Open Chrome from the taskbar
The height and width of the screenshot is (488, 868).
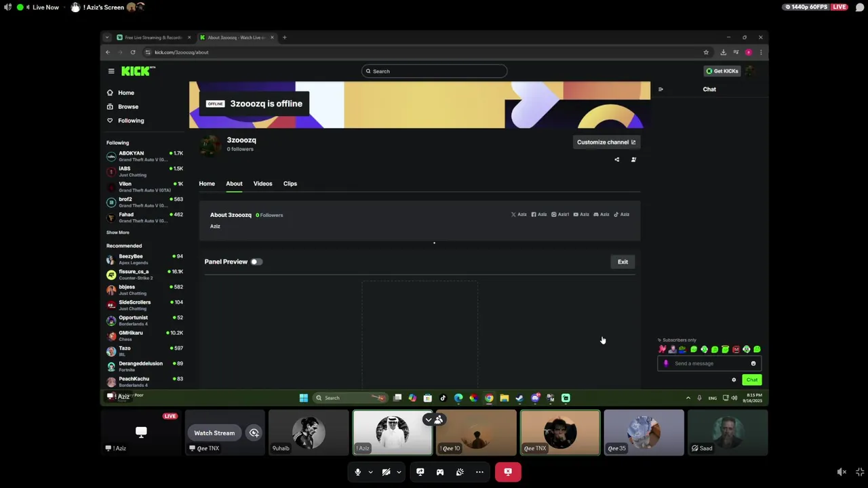489,398
